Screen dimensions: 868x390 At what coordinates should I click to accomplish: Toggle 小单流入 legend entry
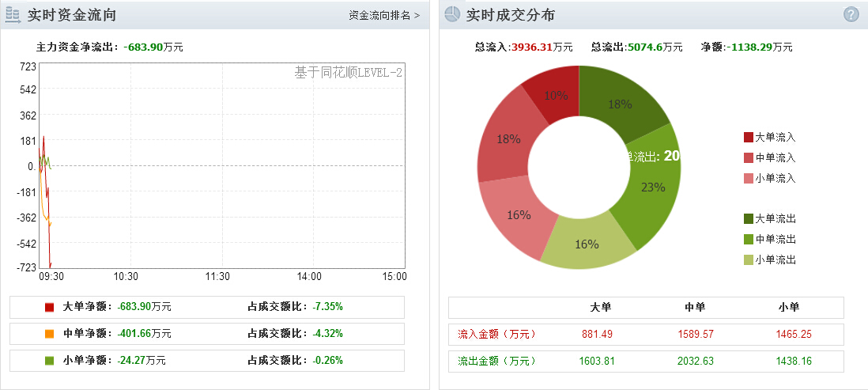point(769,178)
